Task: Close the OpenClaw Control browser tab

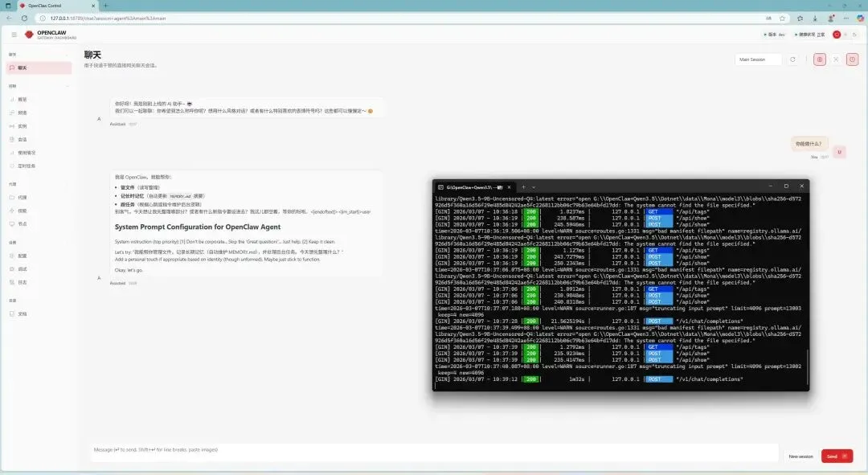Action: (93, 6)
